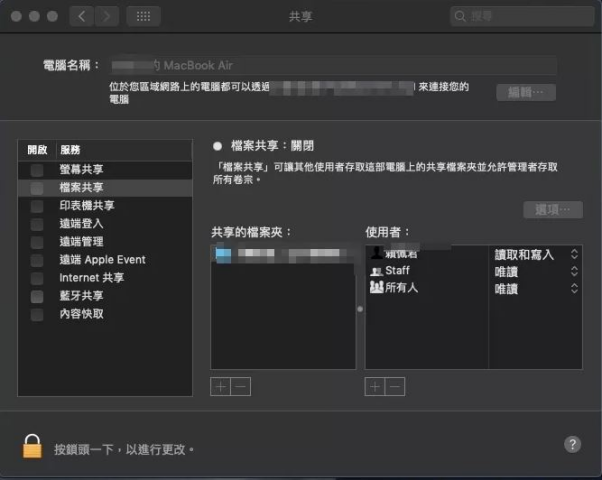
Task: Click the 開啟 column header
Action: pos(37,149)
